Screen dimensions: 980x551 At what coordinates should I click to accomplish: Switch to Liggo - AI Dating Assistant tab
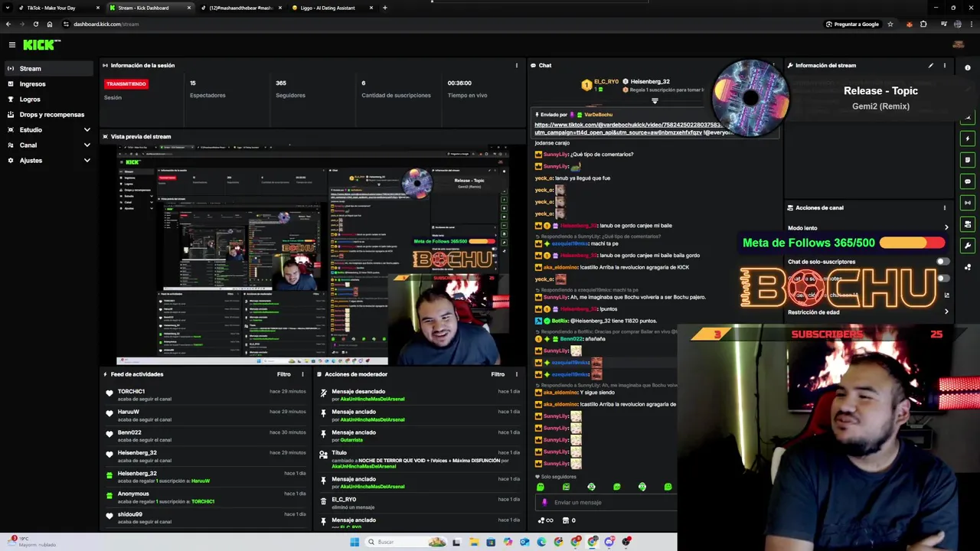click(332, 8)
